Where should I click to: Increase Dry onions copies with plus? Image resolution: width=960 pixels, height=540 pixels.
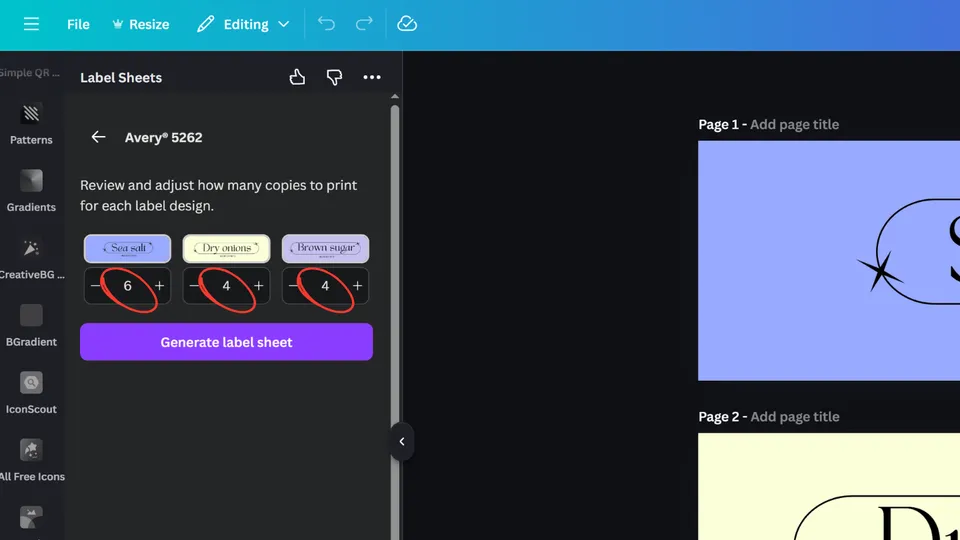coord(259,286)
